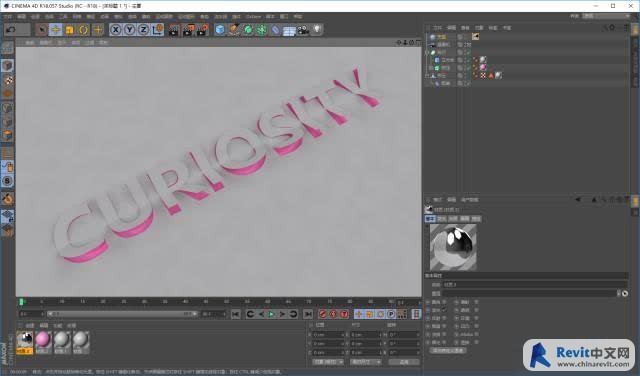This screenshot has width=640, height=376.
Task: Open Object Manager Edit menu
Action: point(451,28)
